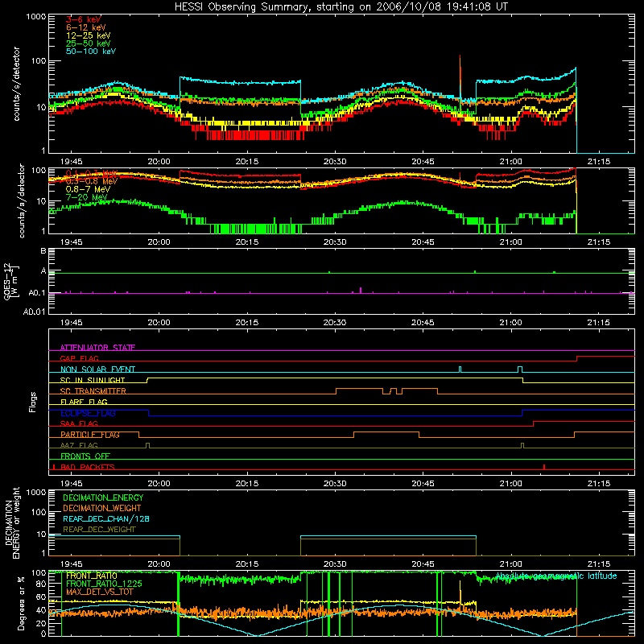Select the orange 6-12 keV legend label

(86, 27)
